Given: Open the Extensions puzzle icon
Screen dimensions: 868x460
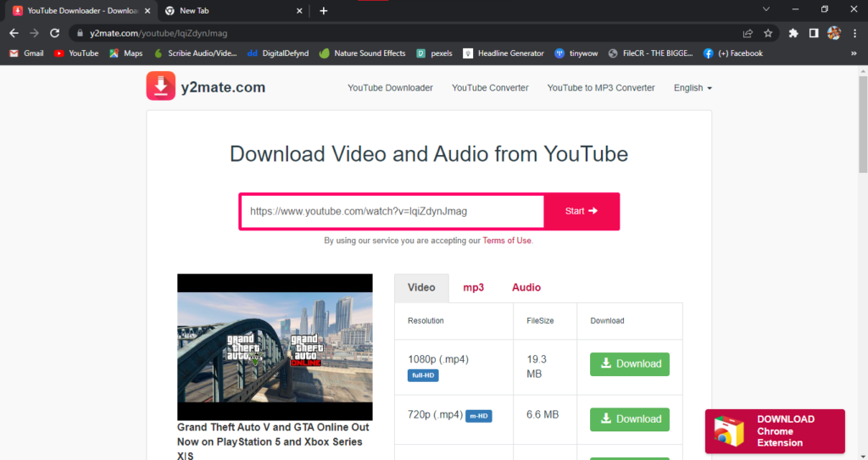Looking at the screenshot, I should (793, 33).
